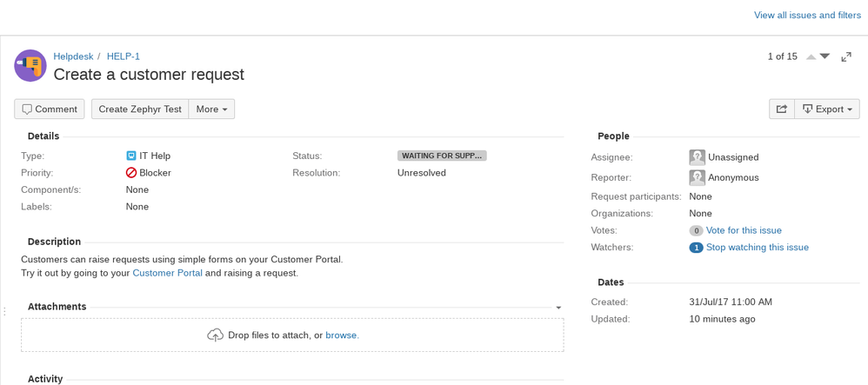Viewport: 868px width, 385px height.
Task: Click the share issue icon button
Action: point(782,109)
